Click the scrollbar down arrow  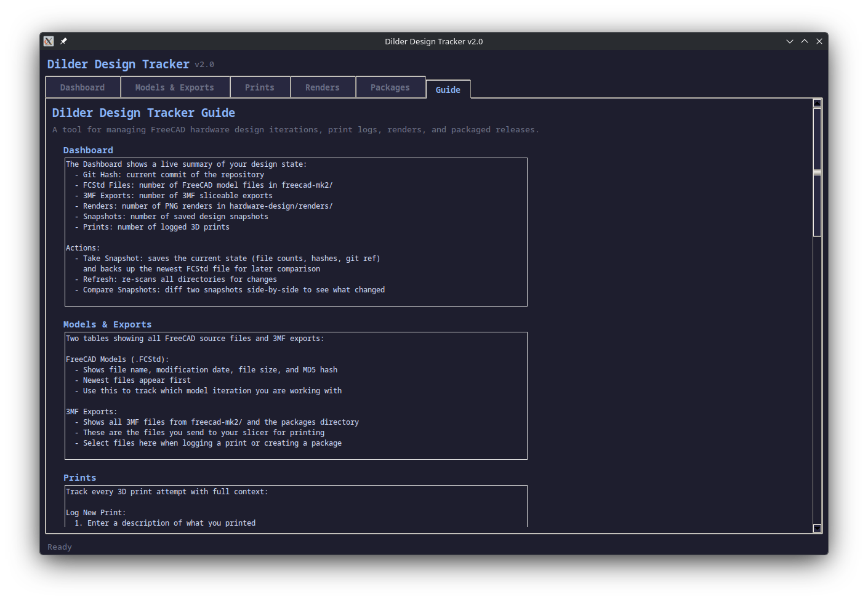point(818,528)
